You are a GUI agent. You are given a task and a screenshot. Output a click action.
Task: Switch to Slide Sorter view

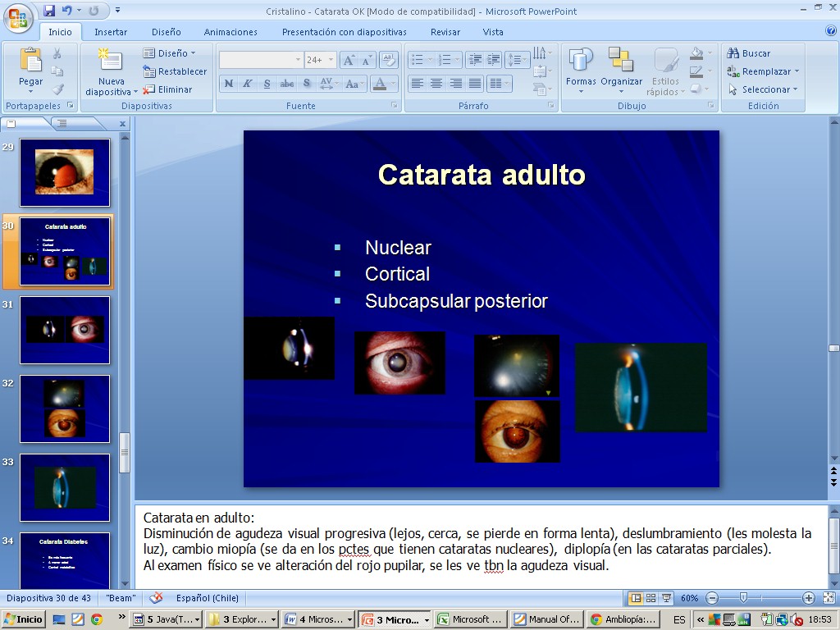pyautogui.click(x=651, y=598)
